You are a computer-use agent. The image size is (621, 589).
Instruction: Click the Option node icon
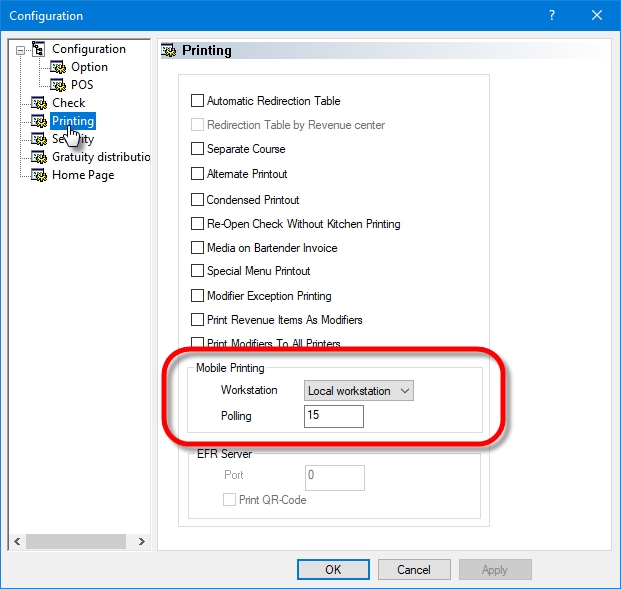coord(58,67)
